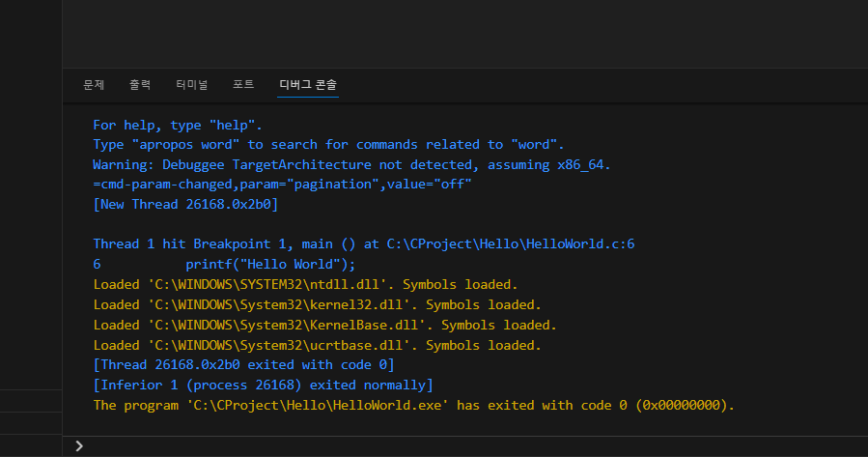Click the printf("Hello World") source line
This screenshot has width=868, height=457.
(224, 264)
